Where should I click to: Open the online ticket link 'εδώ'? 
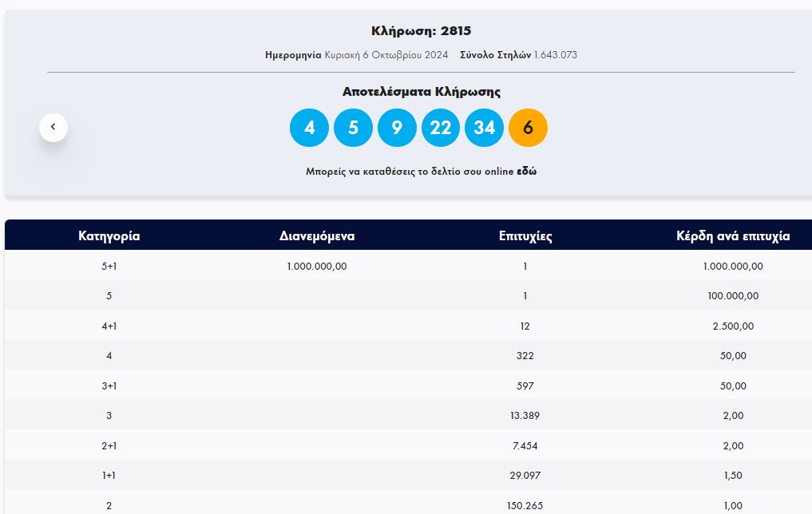tap(526, 172)
